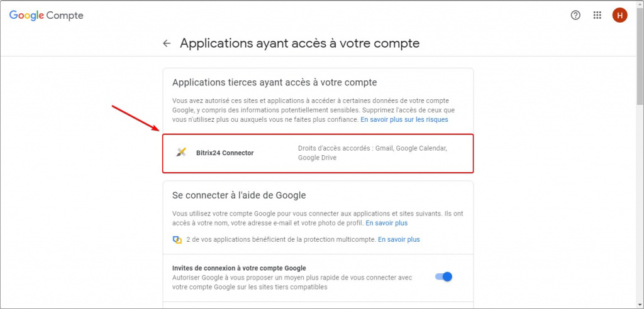The width and height of the screenshot is (644, 309).
Task: Open the 'En savoir plus sur les risques' link
Action: click(x=404, y=119)
